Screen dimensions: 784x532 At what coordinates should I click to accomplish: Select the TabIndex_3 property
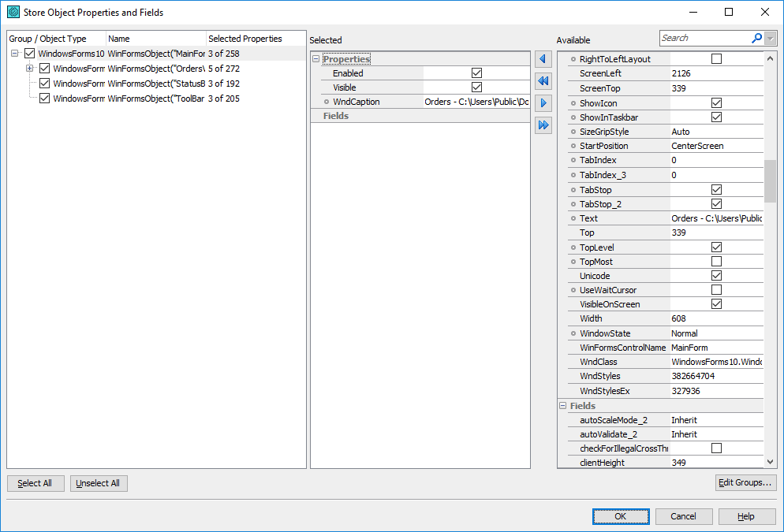point(666,175)
